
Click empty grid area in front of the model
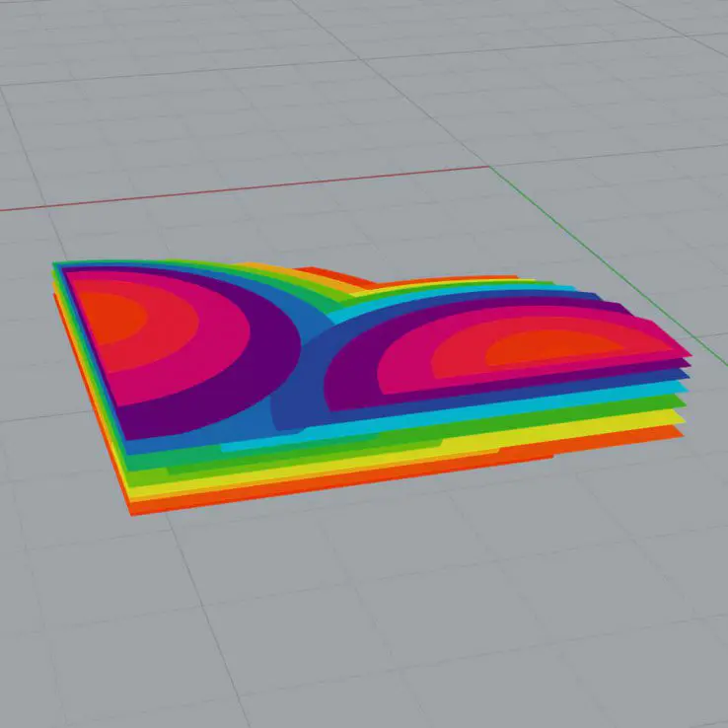pyautogui.click(x=395, y=612)
